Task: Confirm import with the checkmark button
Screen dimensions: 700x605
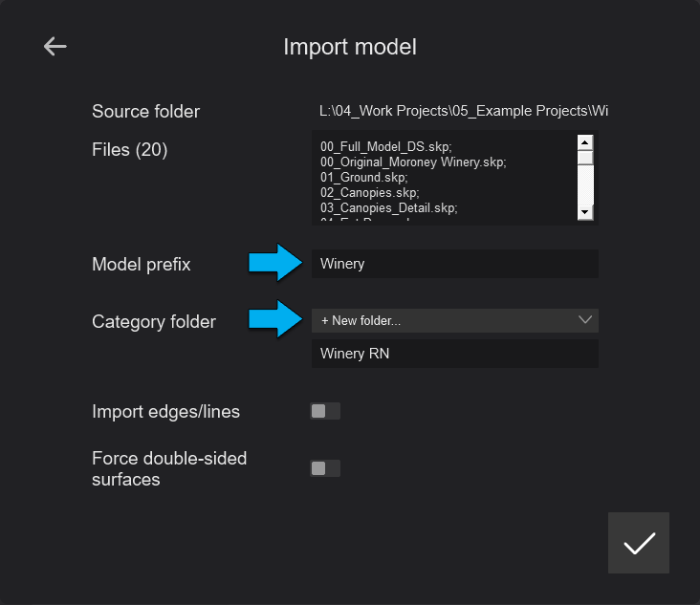Action: [x=639, y=543]
